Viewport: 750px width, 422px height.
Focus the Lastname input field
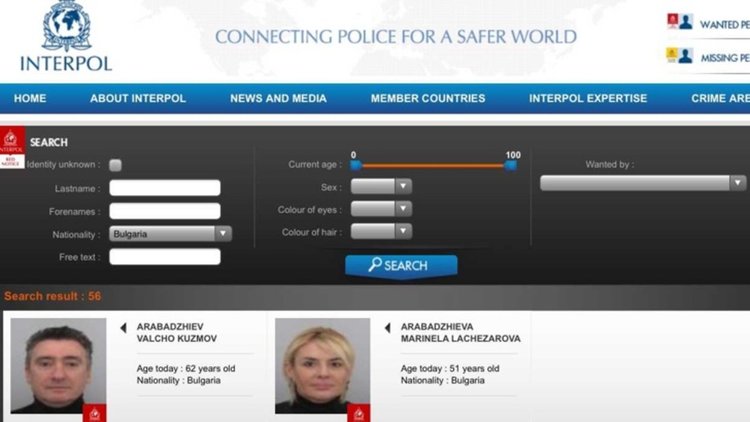point(165,188)
